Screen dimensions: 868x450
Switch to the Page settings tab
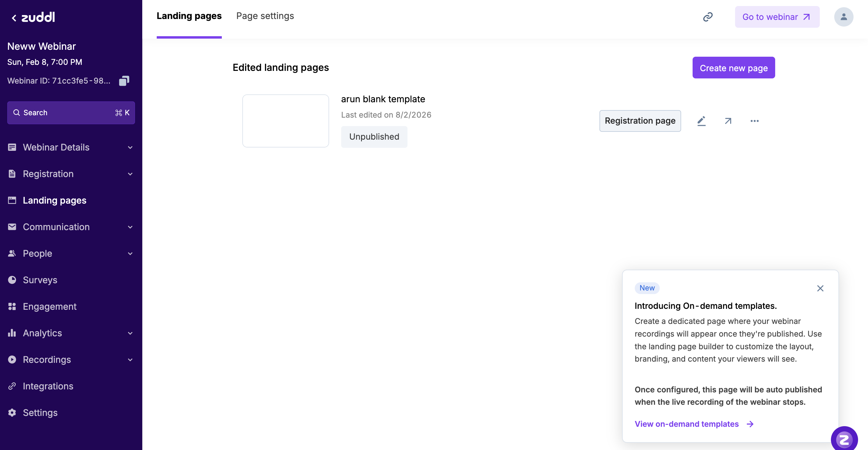[265, 16]
